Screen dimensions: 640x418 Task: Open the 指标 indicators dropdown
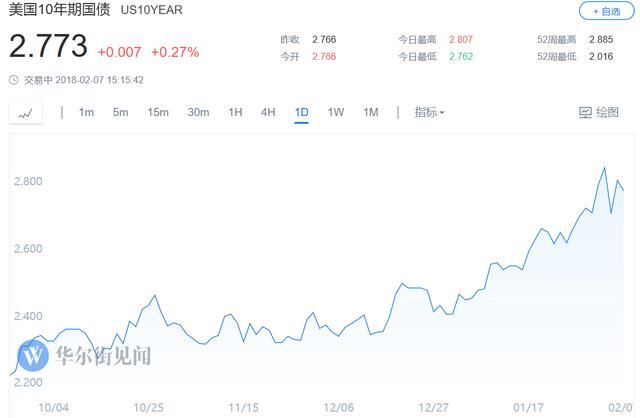click(x=429, y=112)
